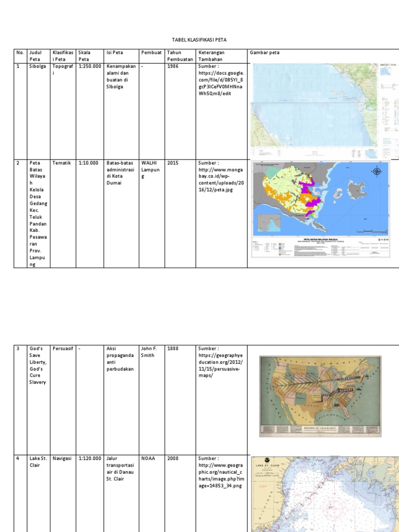
Task: Open the mongabay.co.id source link
Action: 221,179
